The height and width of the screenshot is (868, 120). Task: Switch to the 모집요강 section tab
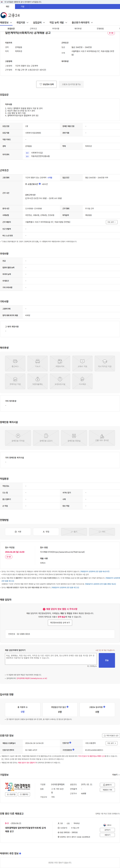[11, 29]
